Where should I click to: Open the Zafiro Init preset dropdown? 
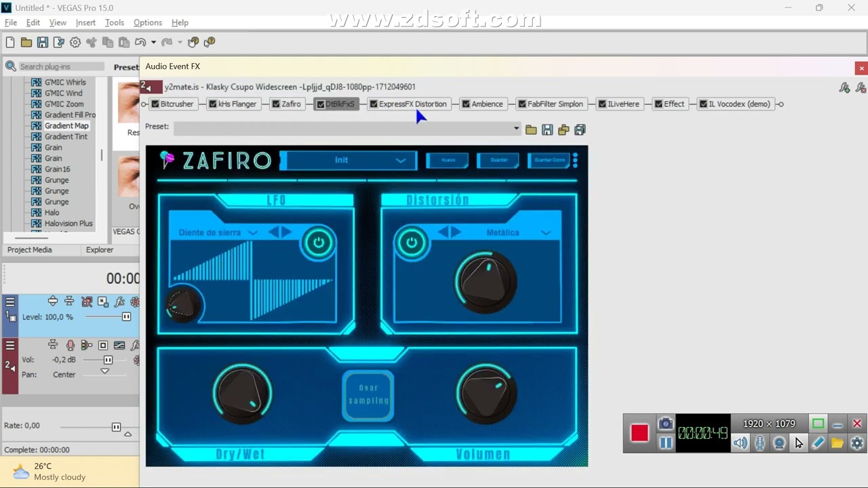348,161
